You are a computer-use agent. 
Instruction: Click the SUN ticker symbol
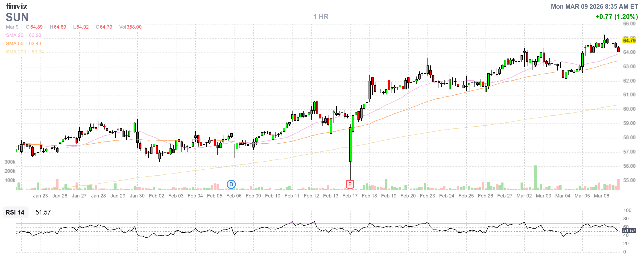tap(17, 17)
